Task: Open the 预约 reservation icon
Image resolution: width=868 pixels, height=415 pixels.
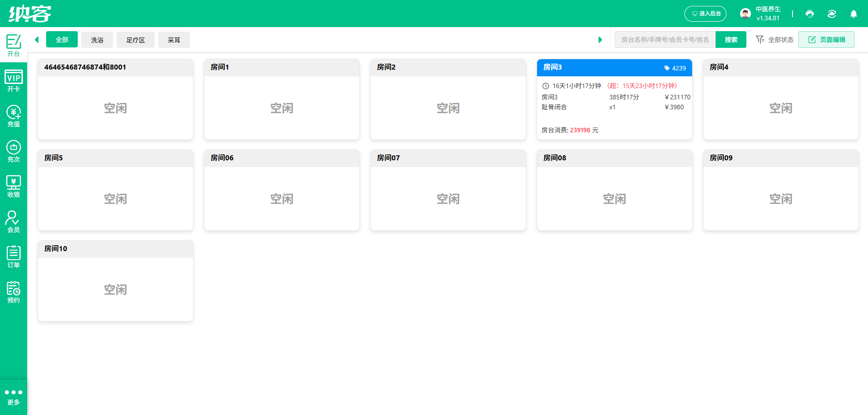Action: [x=14, y=293]
